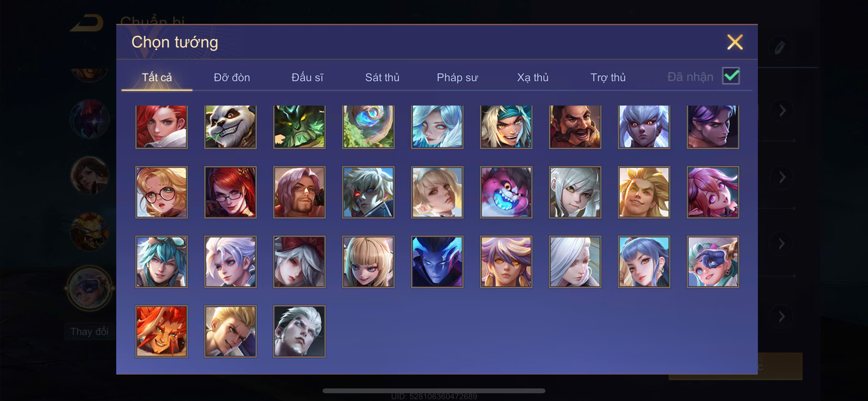Filter heroes by Xạ thủ
Viewport: 868px width, 401px height.
[x=533, y=77]
